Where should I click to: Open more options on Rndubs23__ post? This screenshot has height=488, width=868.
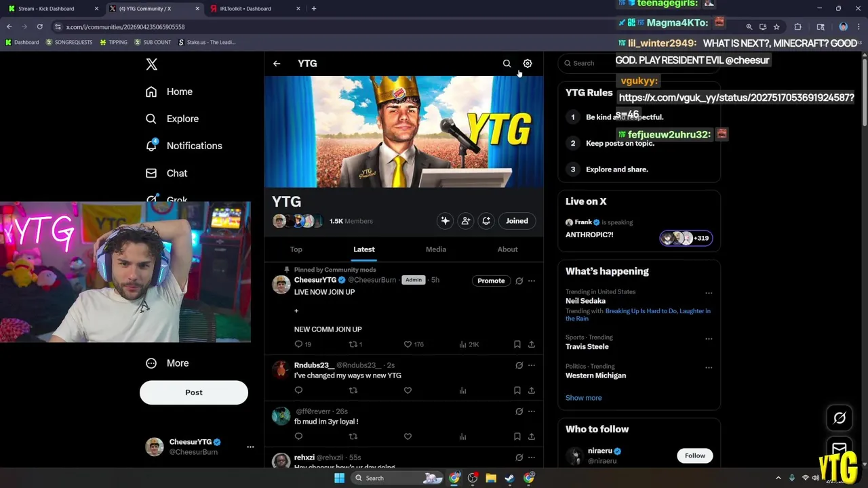532,365
